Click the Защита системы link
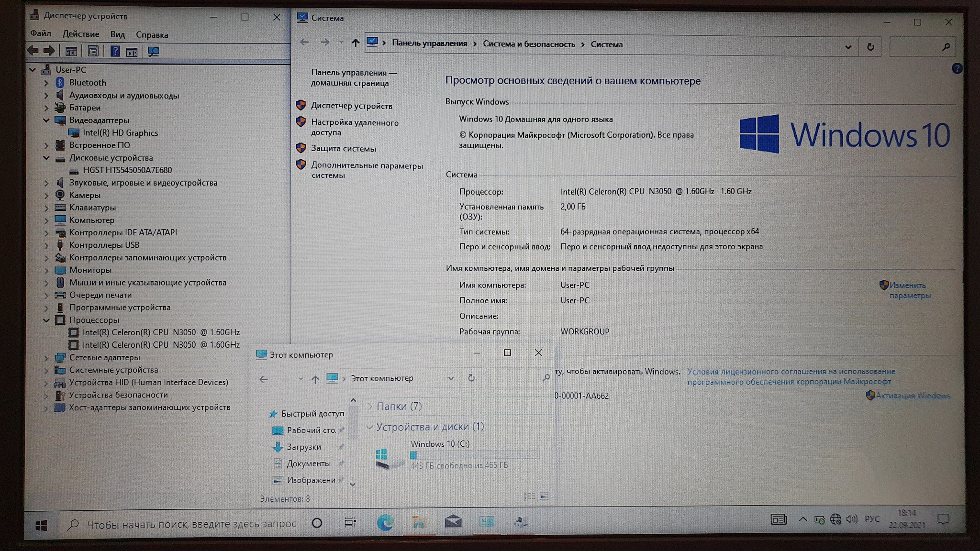 point(343,149)
